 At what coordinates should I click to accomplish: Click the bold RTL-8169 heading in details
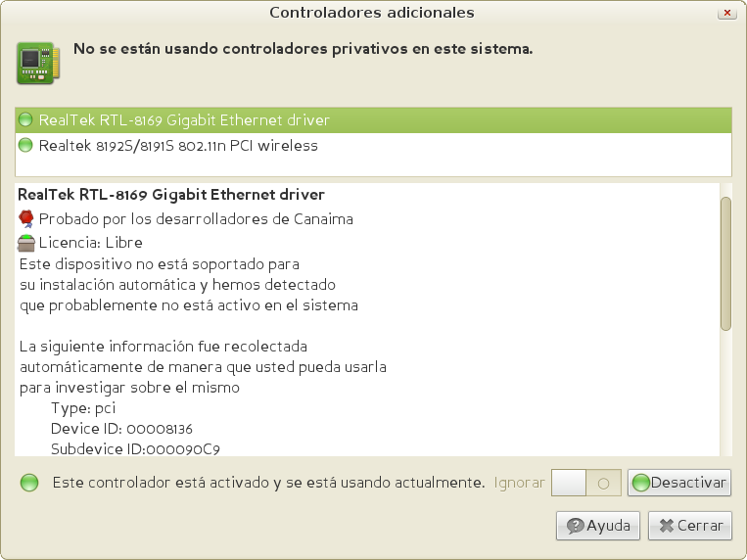click(171, 195)
